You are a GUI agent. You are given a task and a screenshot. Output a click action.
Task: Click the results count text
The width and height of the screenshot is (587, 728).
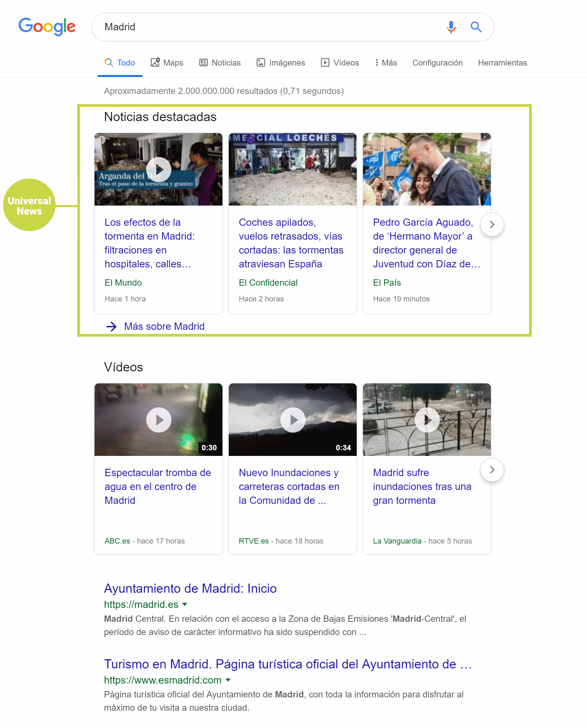224,91
